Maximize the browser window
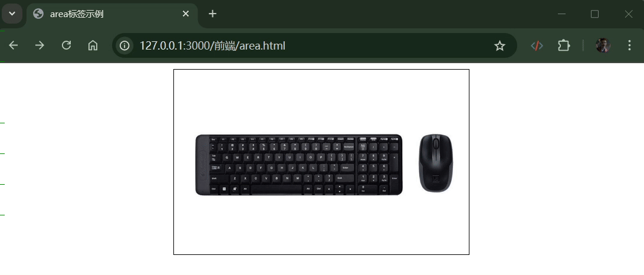The height and width of the screenshot is (275, 644). tap(594, 14)
